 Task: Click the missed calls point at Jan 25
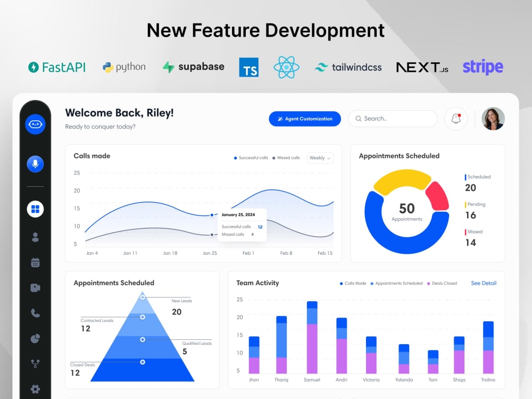tap(212, 235)
